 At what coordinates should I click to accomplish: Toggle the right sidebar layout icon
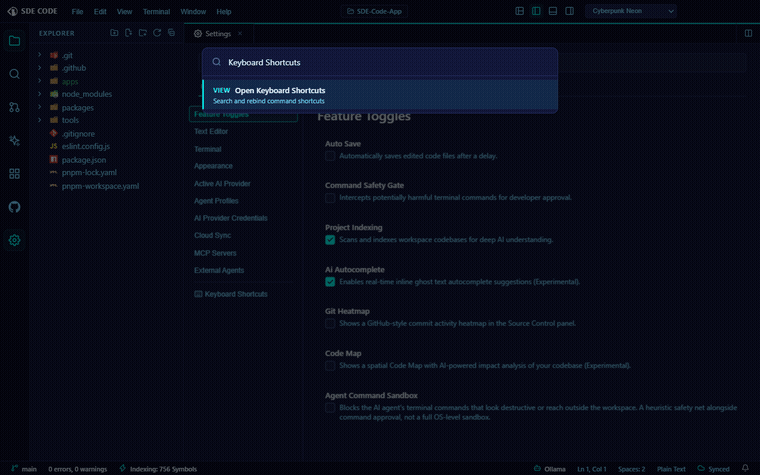coord(570,11)
